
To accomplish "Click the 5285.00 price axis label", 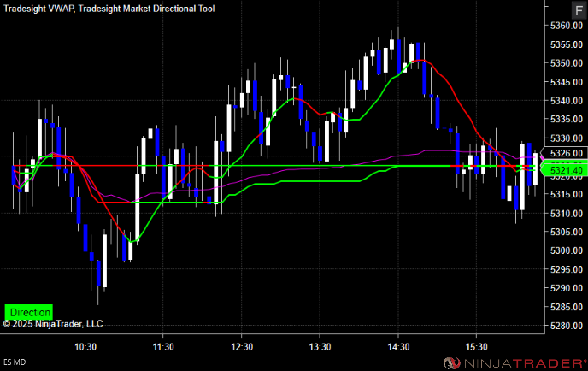I will coord(567,307).
